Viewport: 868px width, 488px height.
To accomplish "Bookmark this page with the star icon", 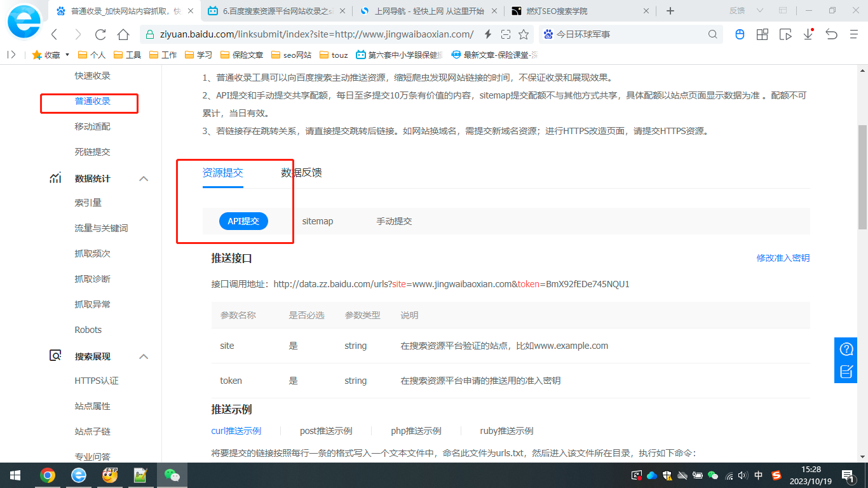I will [x=524, y=34].
